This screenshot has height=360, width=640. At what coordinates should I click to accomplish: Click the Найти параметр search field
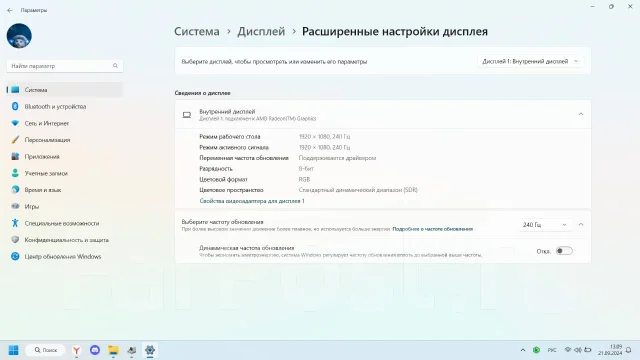tap(64, 66)
